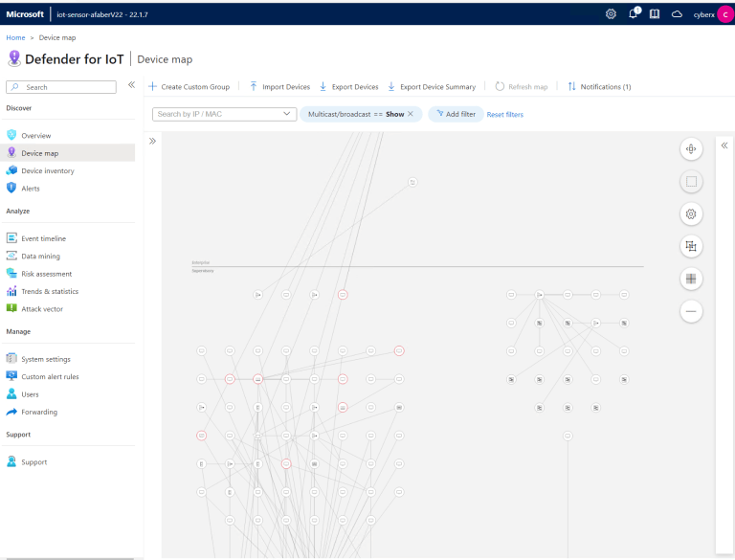Click the fit-to-screen map control button
735x560 pixels.
691,148
